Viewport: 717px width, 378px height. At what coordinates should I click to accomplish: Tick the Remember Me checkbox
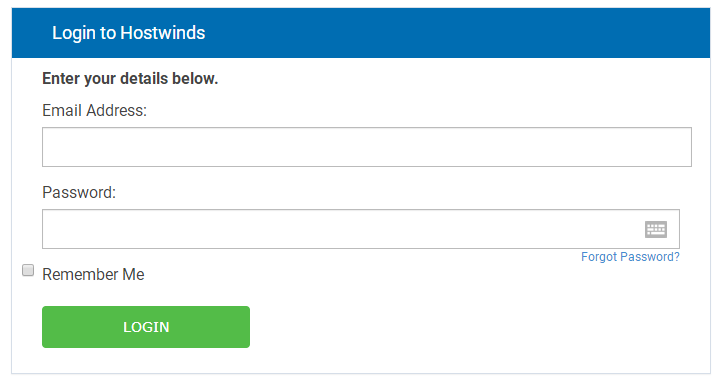coord(28,270)
